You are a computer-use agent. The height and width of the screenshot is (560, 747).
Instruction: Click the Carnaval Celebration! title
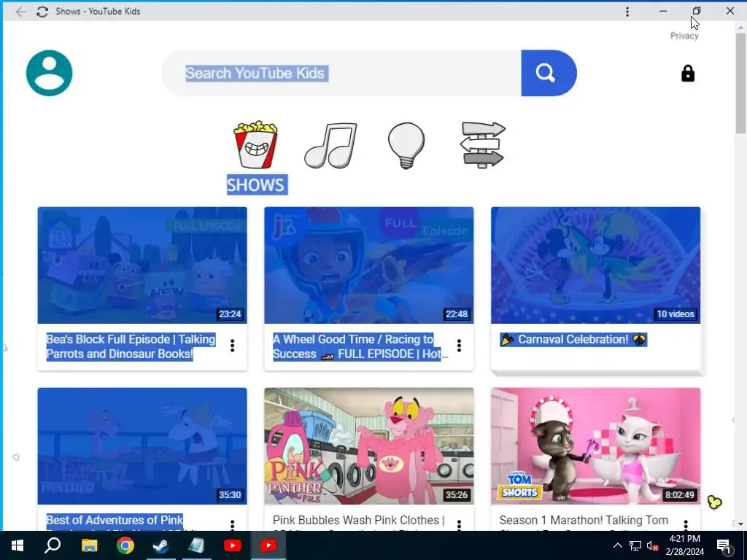click(573, 340)
